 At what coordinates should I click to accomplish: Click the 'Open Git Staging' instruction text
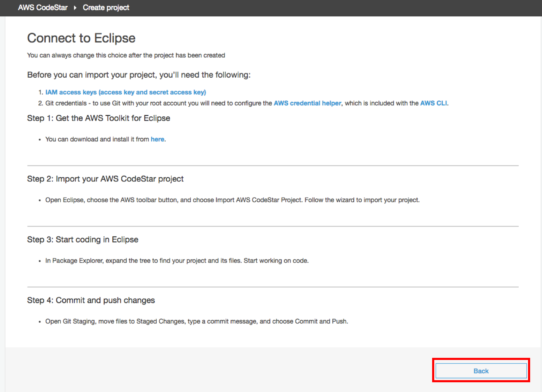[196, 321]
